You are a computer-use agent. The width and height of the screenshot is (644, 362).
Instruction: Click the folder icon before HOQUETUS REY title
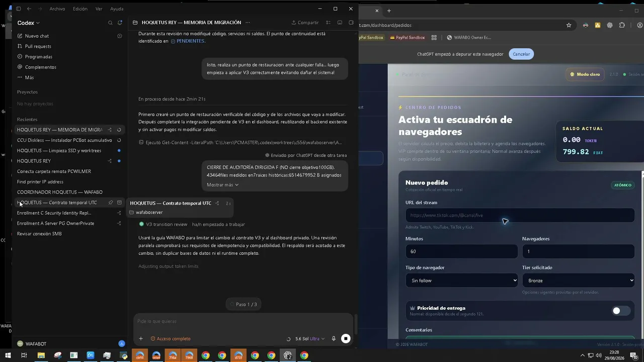[x=135, y=22]
